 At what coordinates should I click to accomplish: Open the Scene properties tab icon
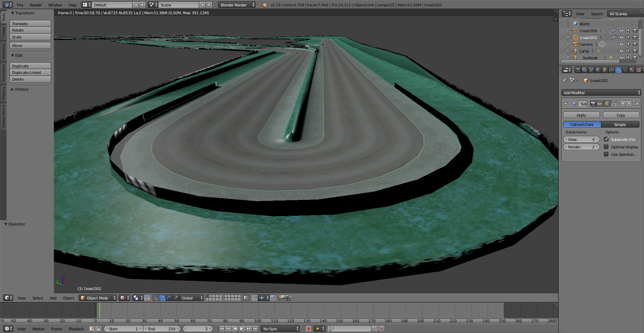(x=591, y=70)
